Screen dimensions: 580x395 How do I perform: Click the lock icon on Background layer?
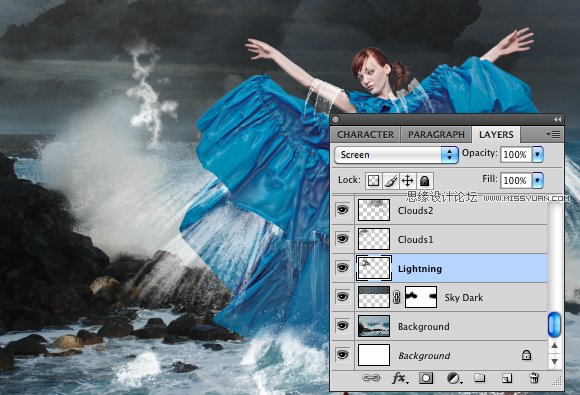click(x=526, y=355)
